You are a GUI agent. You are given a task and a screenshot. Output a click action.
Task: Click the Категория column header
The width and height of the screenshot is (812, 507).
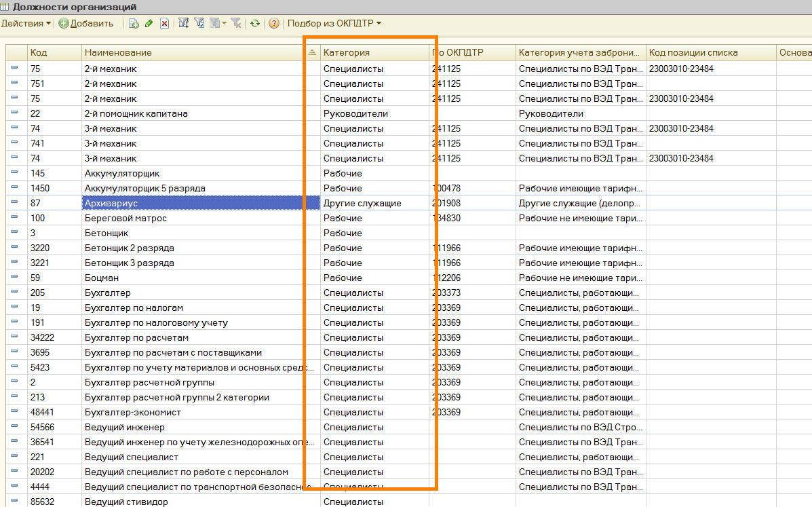click(x=374, y=52)
